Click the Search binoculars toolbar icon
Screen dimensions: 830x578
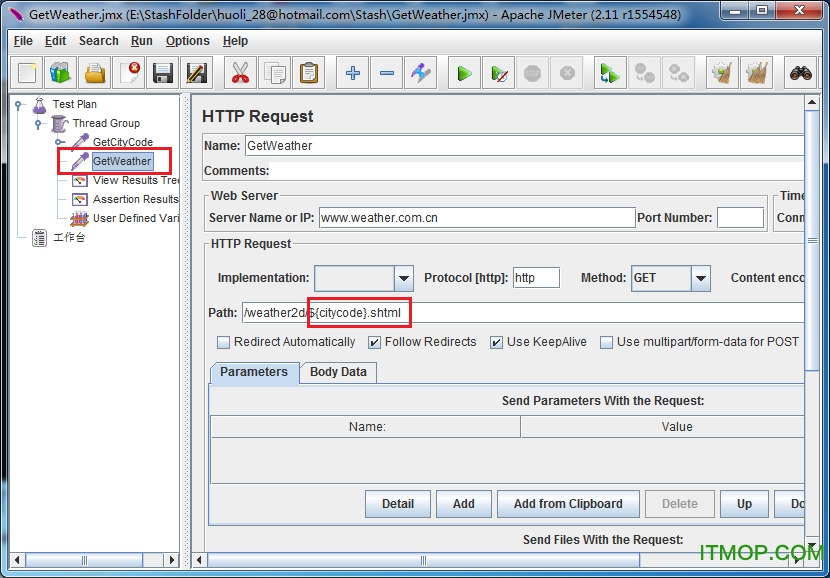click(x=800, y=73)
